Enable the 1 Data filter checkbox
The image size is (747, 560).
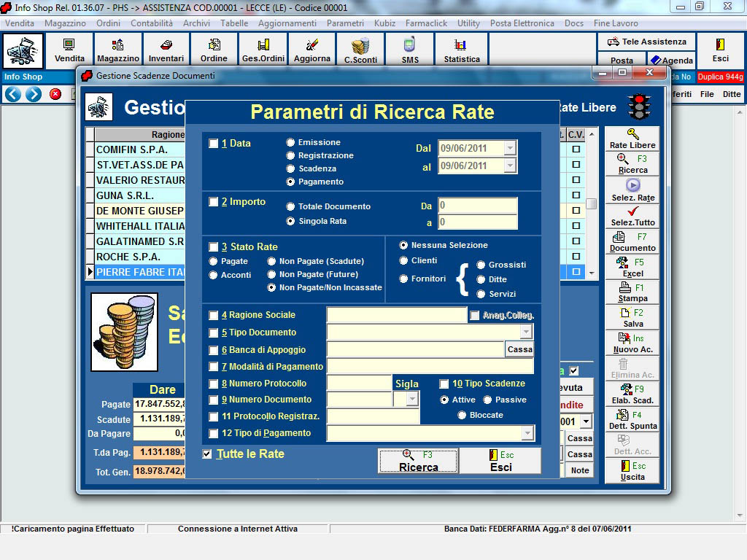pos(214,144)
